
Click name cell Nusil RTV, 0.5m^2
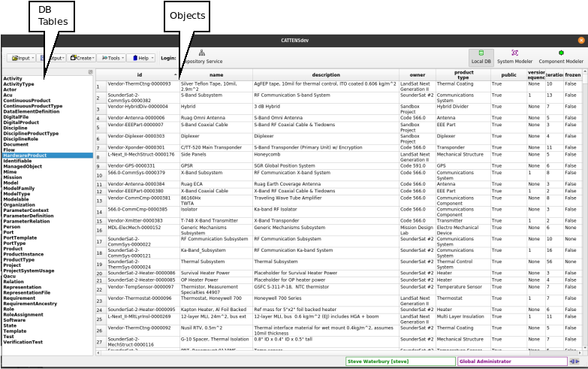tap(216, 331)
